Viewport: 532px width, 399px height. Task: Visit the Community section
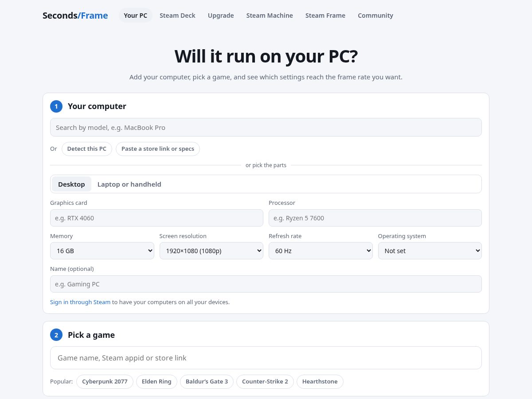click(376, 16)
